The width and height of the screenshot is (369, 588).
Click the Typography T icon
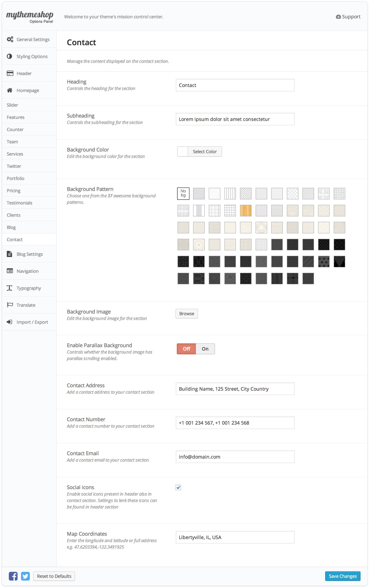[x=9, y=288]
